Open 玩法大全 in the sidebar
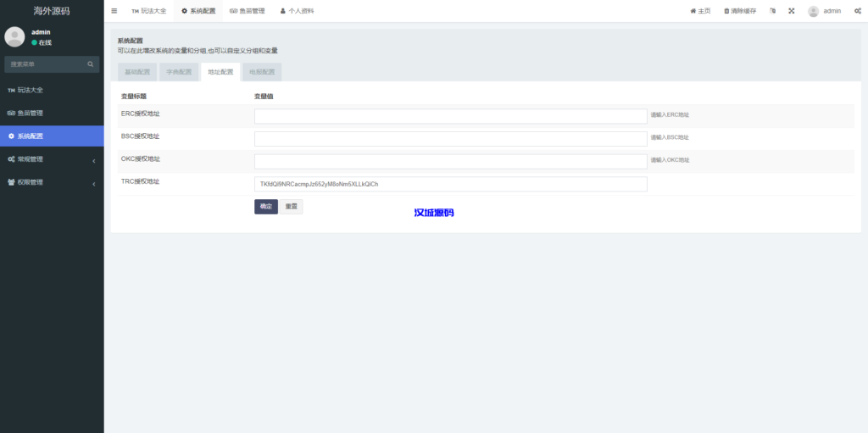This screenshot has height=433, width=868. pyautogui.click(x=52, y=90)
